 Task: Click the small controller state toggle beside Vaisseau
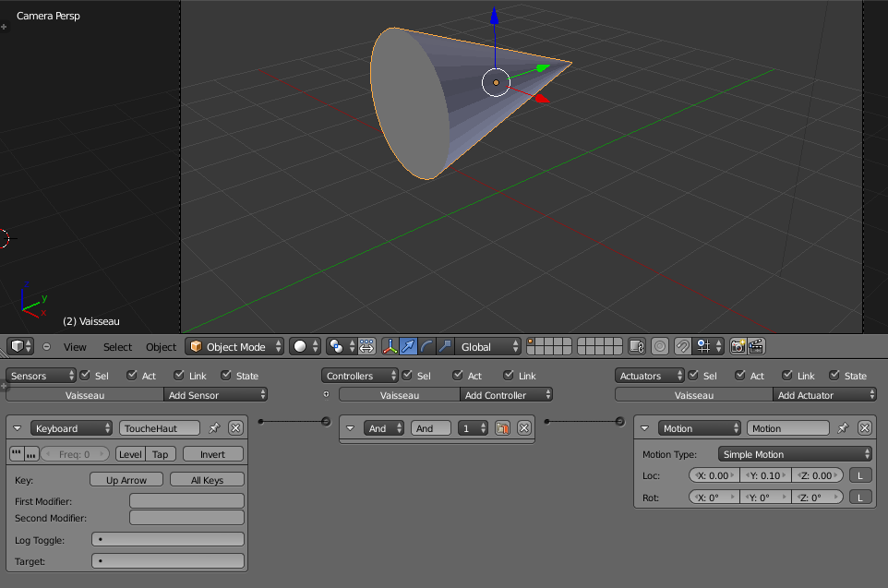pos(326,394)
